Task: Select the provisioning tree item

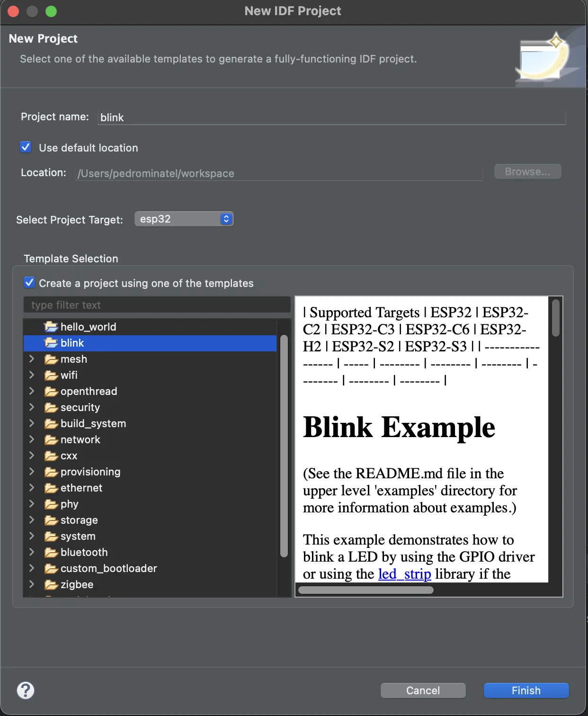Action: coord(90,472)
